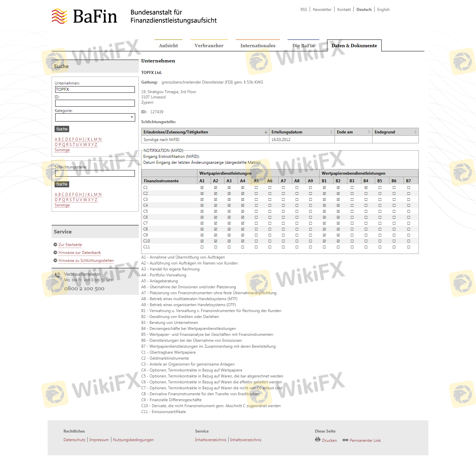Open the Aufsicht navigation tab
The width and height of the screenshot is (476, 457).
168,46
